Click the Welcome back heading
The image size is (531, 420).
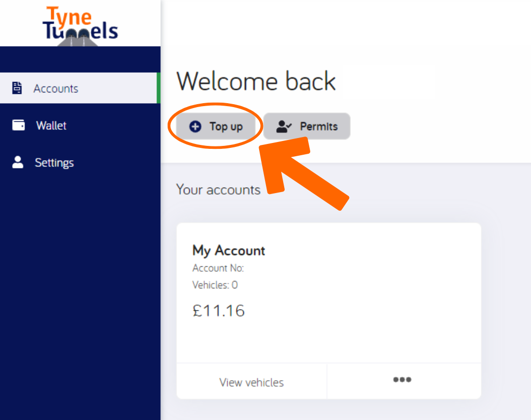pos(256,81)
